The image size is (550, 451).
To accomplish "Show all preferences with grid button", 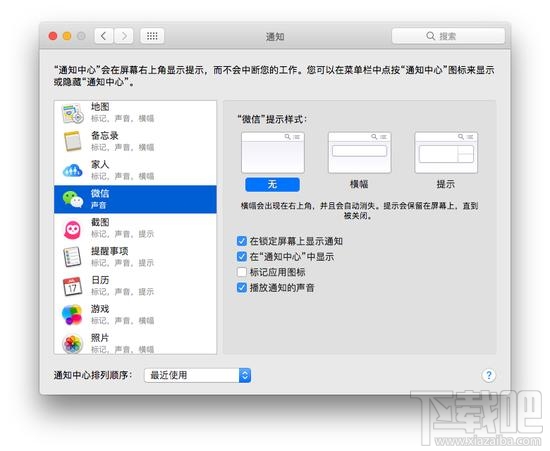I will point(152,36).
